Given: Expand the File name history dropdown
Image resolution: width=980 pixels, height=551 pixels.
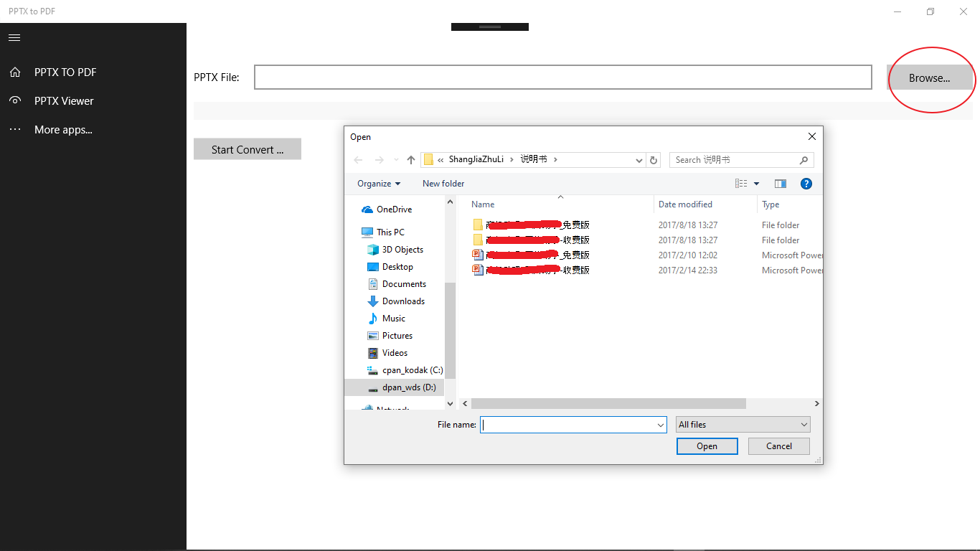Looking at the screenshot, I should 661,425.
